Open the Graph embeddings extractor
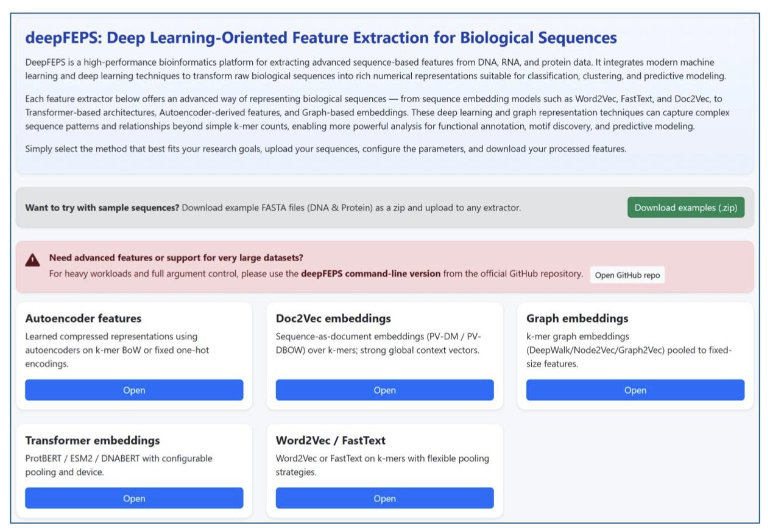The height and width of the screenshot is (532, 770). pyautogui.click(x=635, y=390)
